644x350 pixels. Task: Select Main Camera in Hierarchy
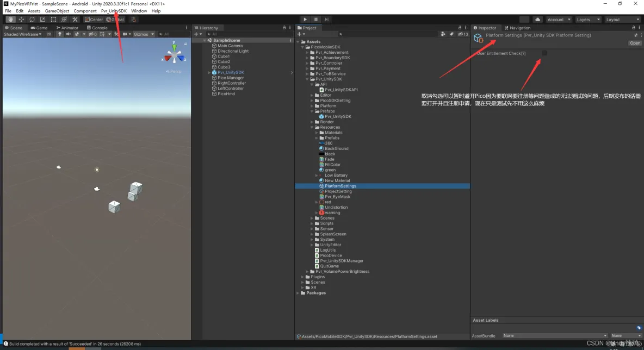pyautogui.click(x=230, y=46)
